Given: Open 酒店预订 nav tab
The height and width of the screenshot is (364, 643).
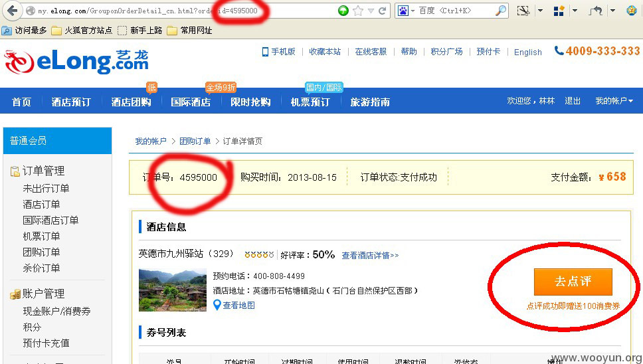Looking at the screenshot, I should [71, 102].
